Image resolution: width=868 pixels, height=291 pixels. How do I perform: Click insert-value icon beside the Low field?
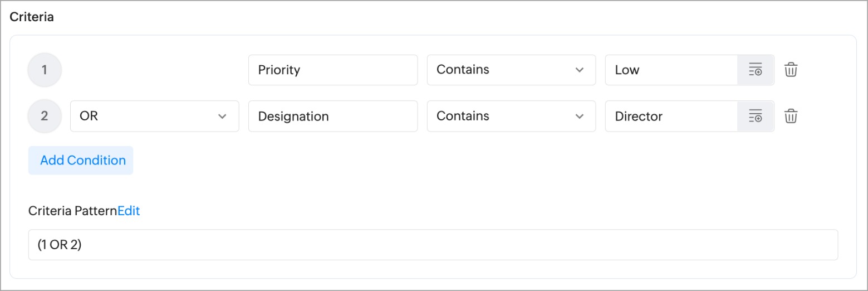(755, 70)
